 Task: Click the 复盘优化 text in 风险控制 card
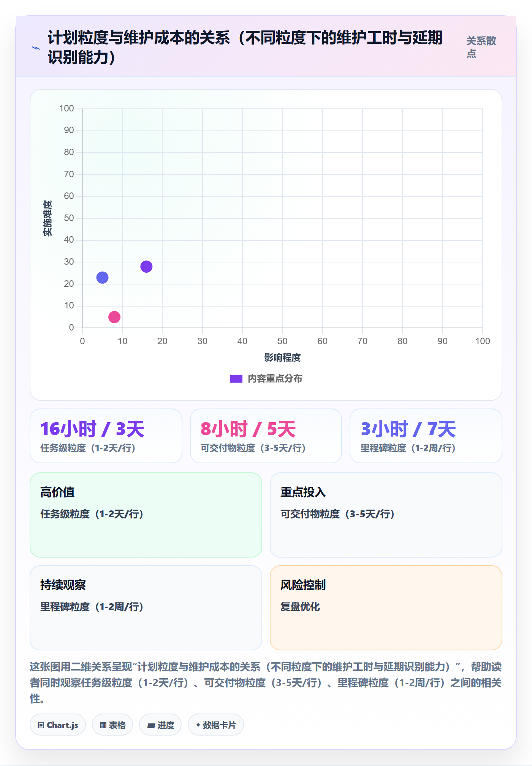300,607
